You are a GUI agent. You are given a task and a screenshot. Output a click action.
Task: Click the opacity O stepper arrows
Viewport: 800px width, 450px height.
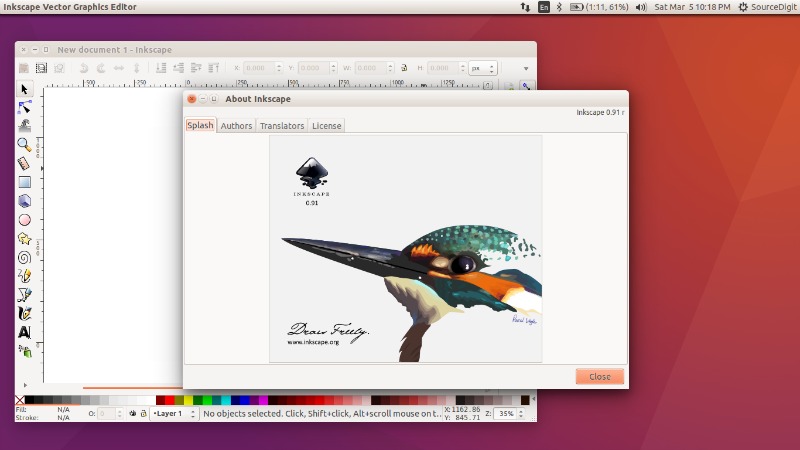(119, 414)
